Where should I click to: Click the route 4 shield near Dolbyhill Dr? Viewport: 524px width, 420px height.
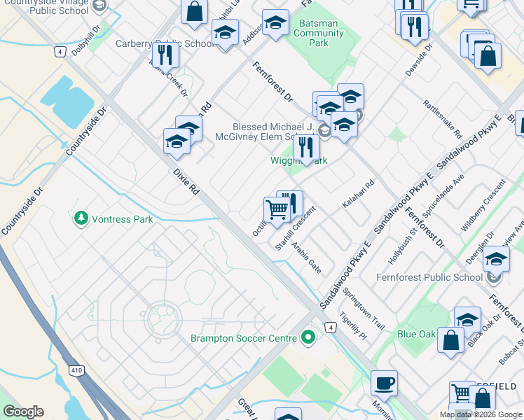60,52
